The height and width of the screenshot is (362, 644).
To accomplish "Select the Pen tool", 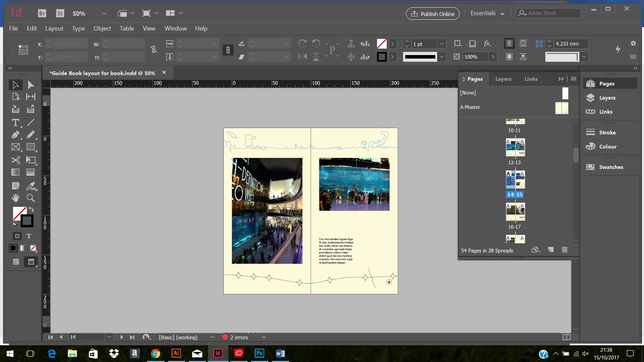I will click(x=15, y=135).
